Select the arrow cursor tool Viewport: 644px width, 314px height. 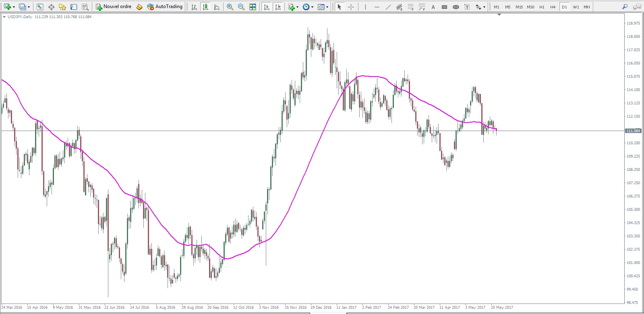click(x=340, y=7)
